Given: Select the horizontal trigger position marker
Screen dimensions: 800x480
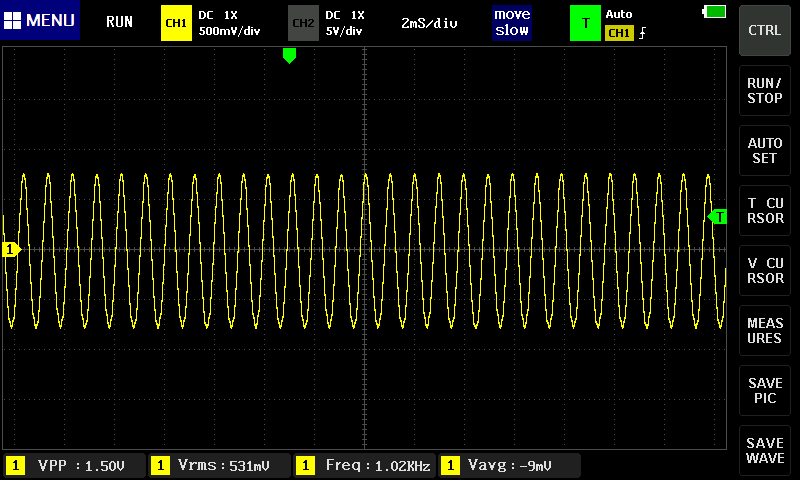Looking at the screenshot, I should click(x=289, y=56).
